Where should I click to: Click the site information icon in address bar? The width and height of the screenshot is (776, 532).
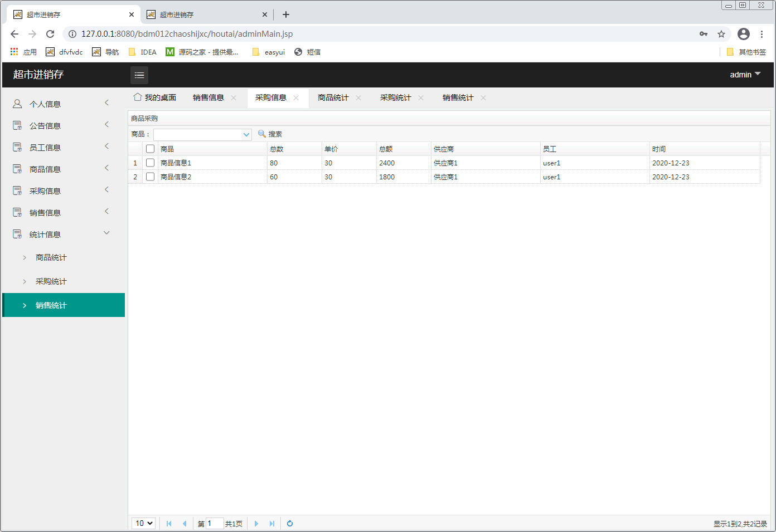tap(72, 34)
